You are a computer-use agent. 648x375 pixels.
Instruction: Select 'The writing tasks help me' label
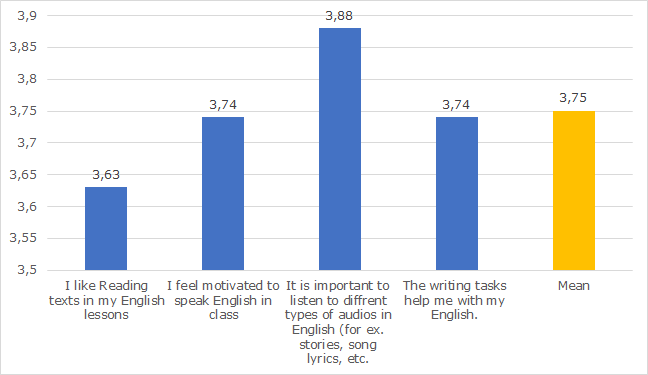click(x=455, y=300)
